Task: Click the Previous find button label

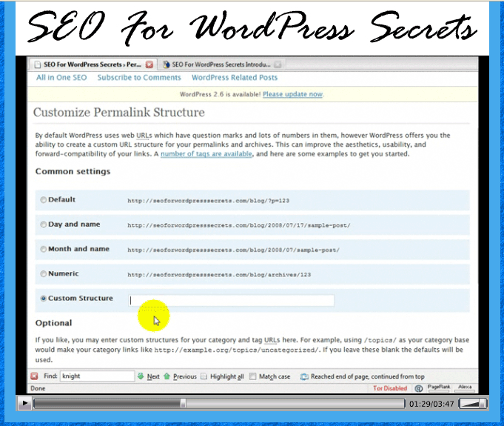Action: point(185,376)
